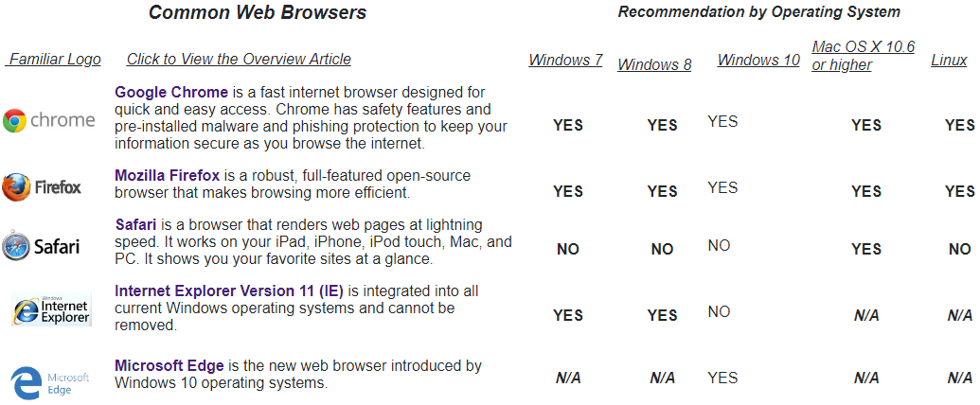Screen dimensions: 980x405
Task: Click the Firefox logo image
Action: 42,186
